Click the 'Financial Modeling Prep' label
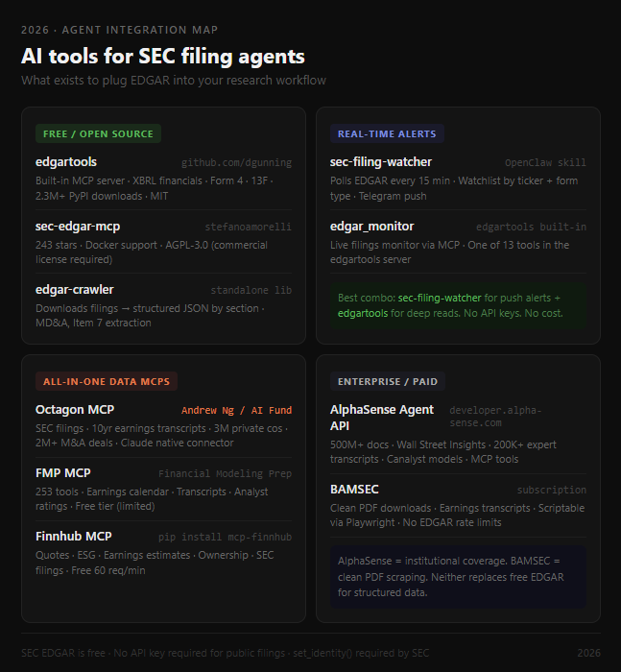Image resolution: width=621 pixels, height=672 pixels. pyautogui.click(x=225, y=473)
